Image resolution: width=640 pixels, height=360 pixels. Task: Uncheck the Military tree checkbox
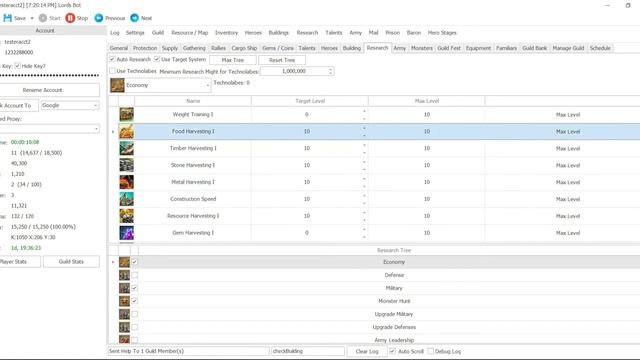click(x=135, y=288)
